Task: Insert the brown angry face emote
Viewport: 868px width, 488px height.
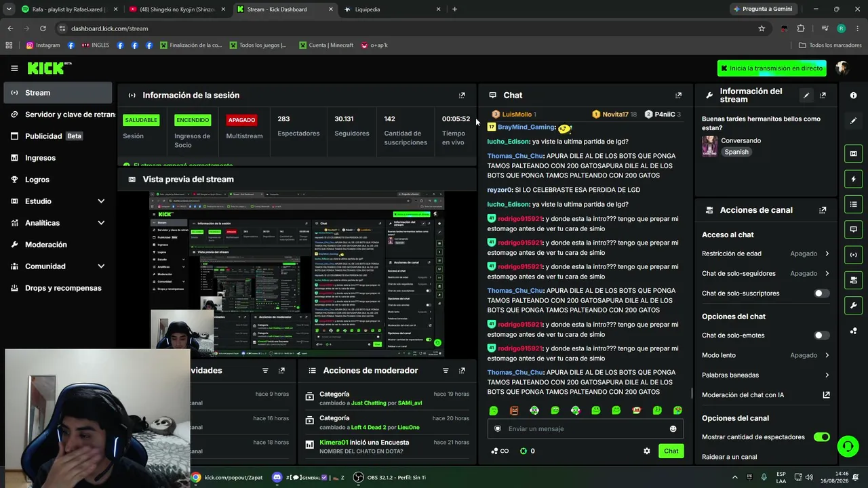Action: [x=514, y=410]
